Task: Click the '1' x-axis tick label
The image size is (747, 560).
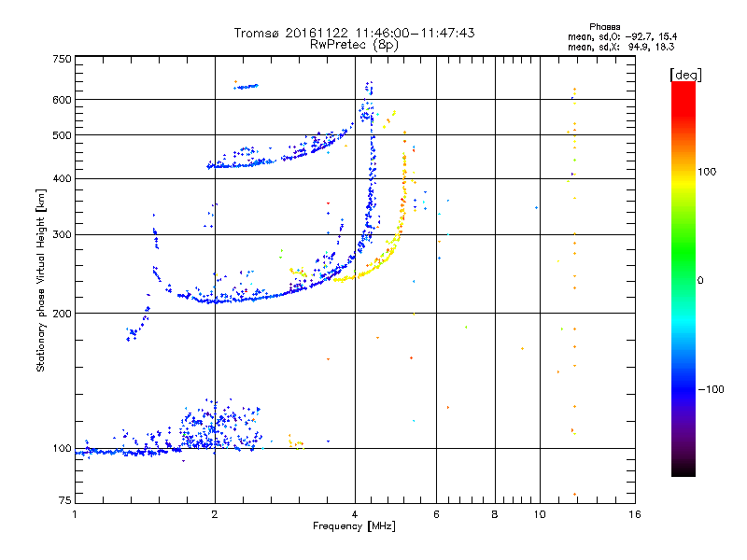Action: coord(75,514)
